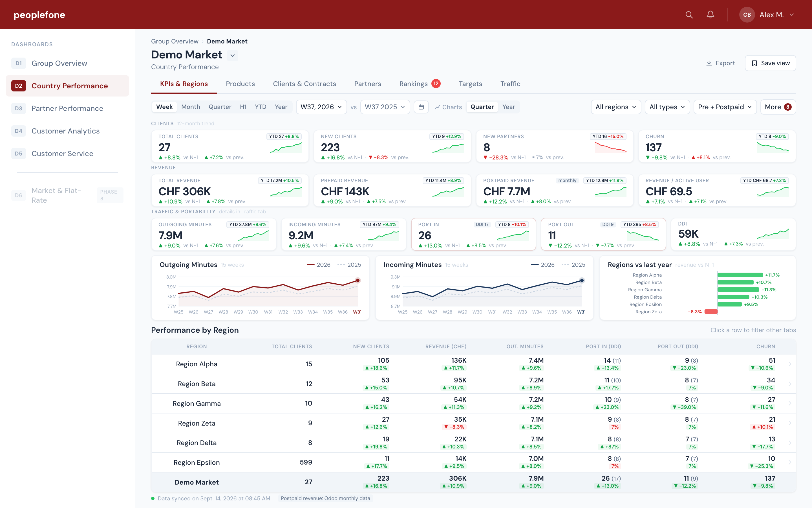Click the Charts line icon
Screen dimensions: 812x508
click(438, 107)
